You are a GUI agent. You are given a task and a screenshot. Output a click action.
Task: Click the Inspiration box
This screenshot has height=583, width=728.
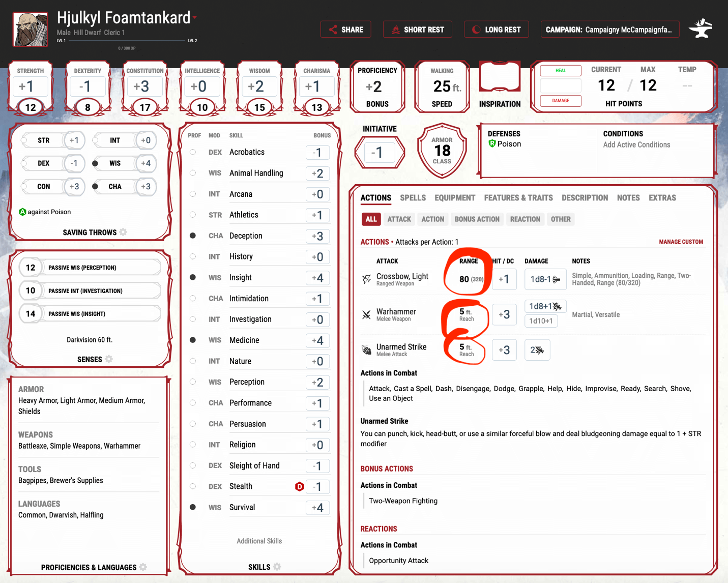click(500, 77)
